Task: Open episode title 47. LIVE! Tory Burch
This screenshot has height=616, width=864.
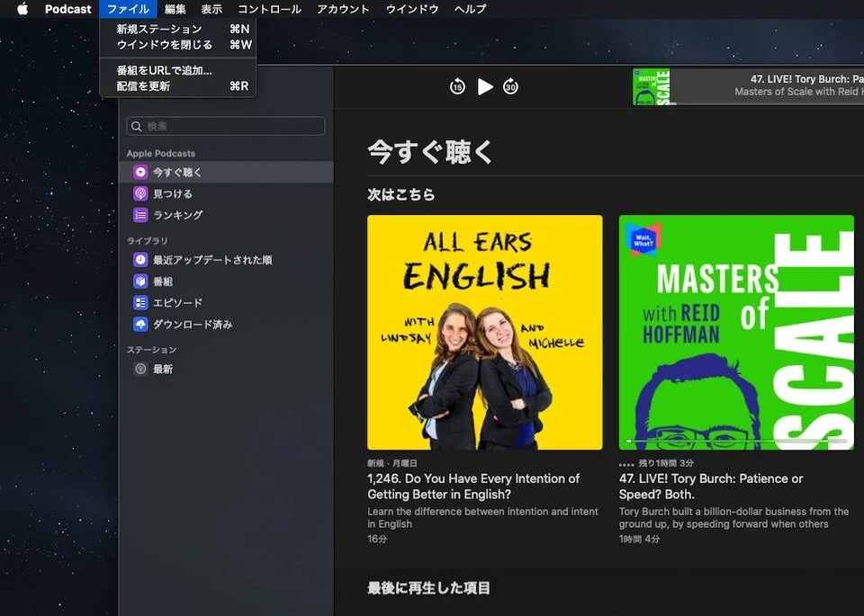Action: (x=711, y=487)
